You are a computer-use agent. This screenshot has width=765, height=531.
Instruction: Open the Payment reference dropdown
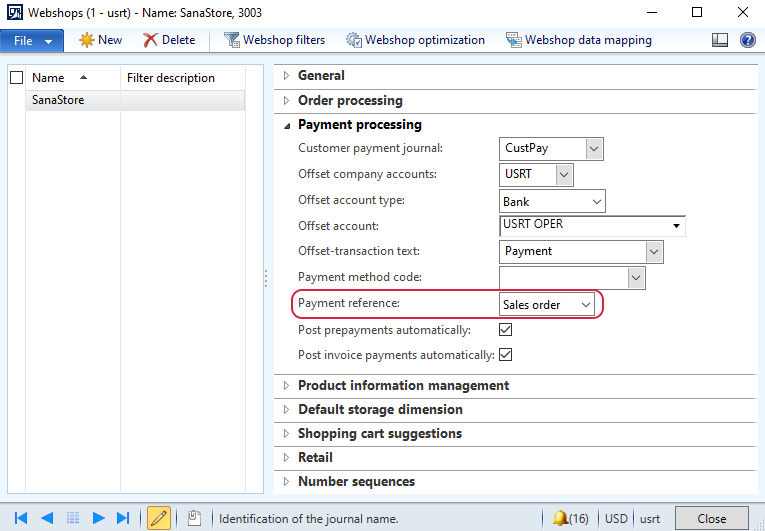pyautogui.click(x=546, y=305)
